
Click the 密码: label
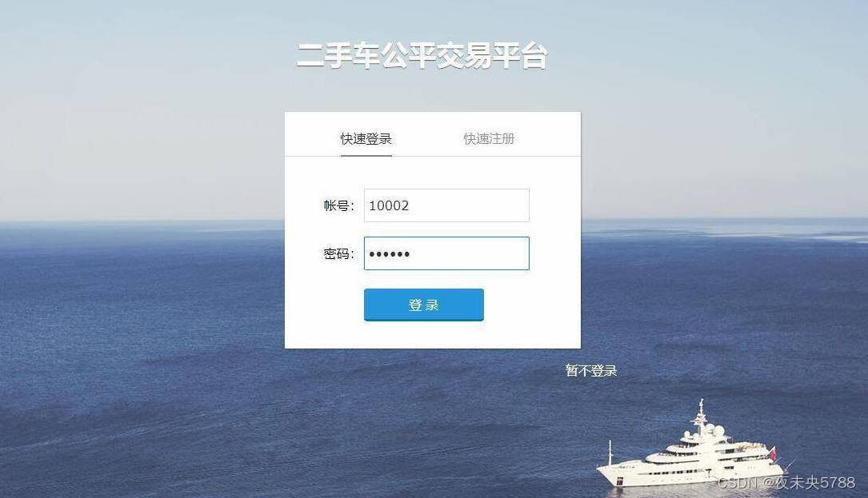click(x=338, y=254)
